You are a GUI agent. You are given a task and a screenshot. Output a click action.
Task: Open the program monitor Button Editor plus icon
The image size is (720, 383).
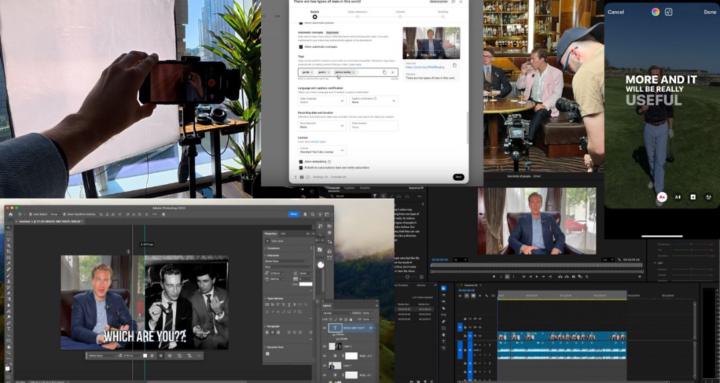640,276
